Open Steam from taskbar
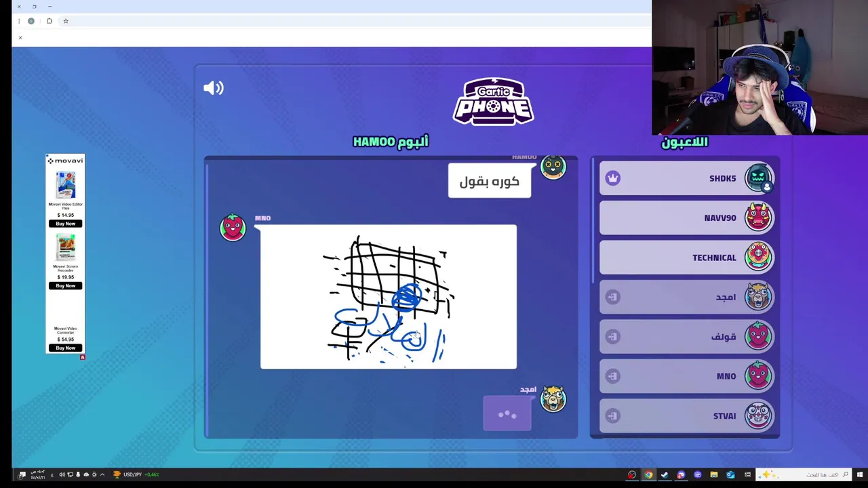The width and height of the screenshot is (868, 488). tap(665, 474)
